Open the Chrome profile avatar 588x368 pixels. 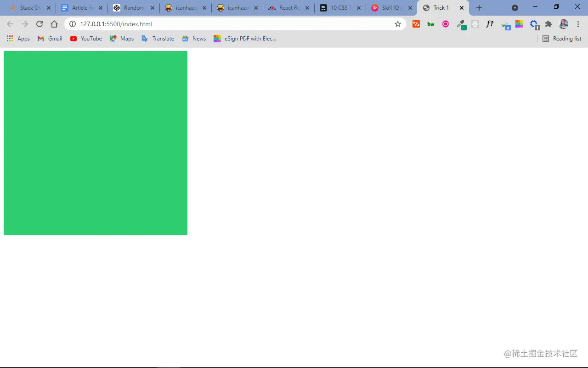point(564,24)
